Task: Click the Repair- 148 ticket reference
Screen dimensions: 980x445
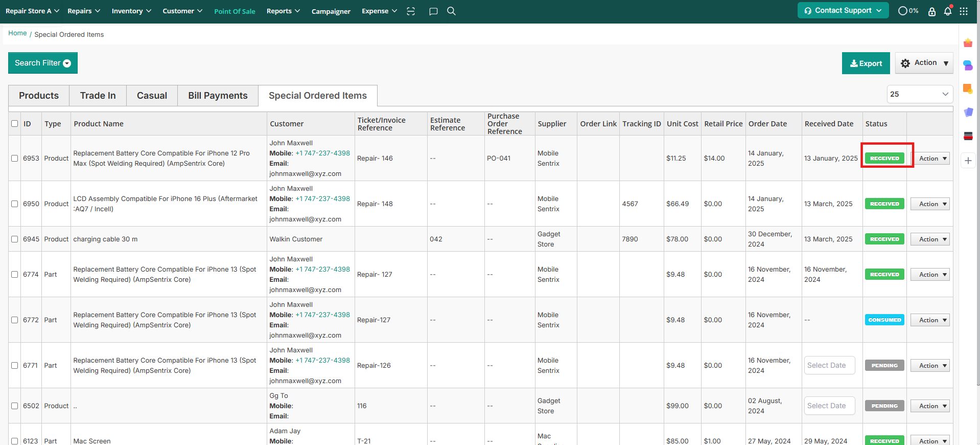Action: point(375,204)
